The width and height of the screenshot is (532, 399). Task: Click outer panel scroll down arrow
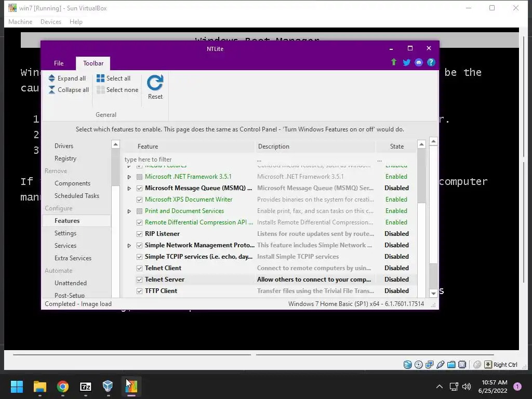pos(433,294)
